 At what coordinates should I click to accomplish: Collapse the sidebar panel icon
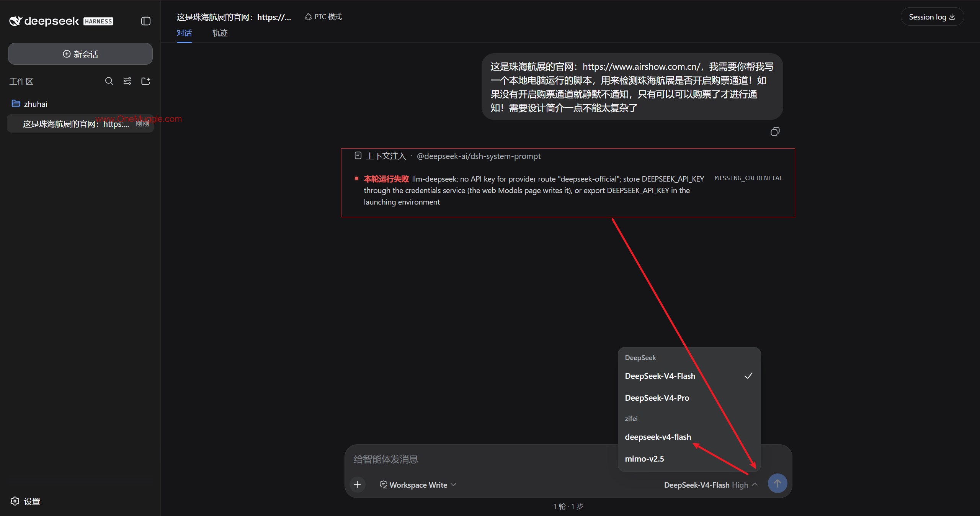click(x=145, y=21)
